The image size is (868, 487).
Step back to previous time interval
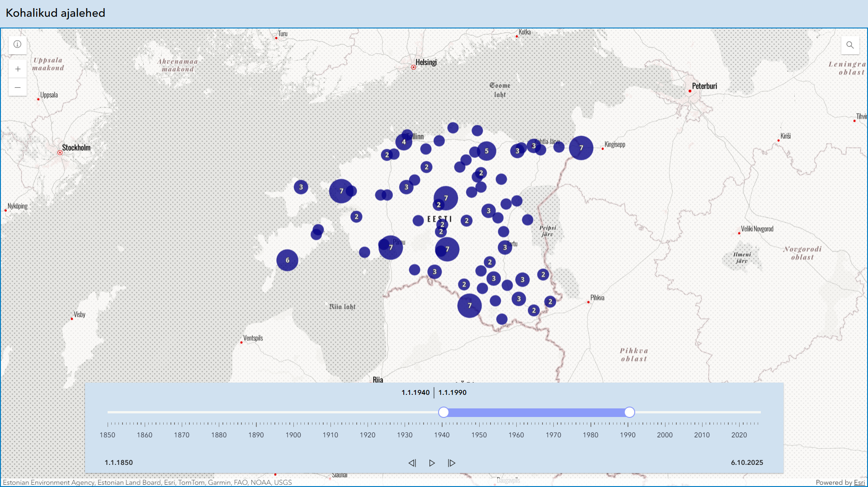pyautogui.click(x=412, y=463)
